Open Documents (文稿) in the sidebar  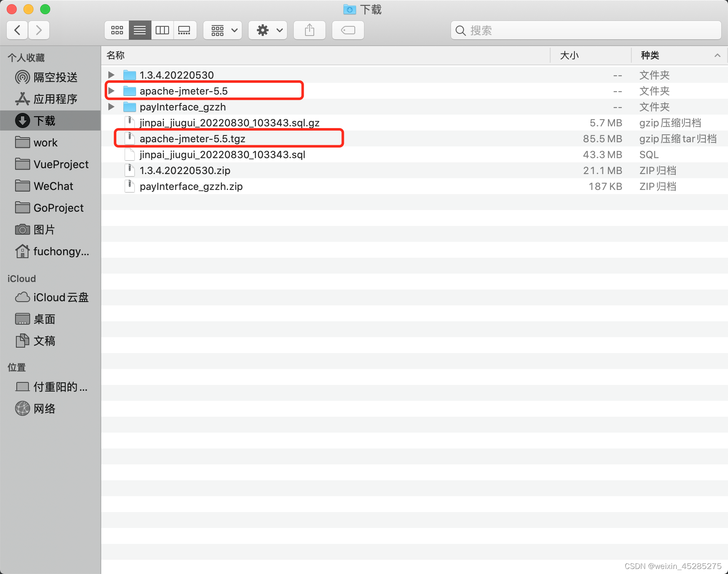[x=50, y=341]
